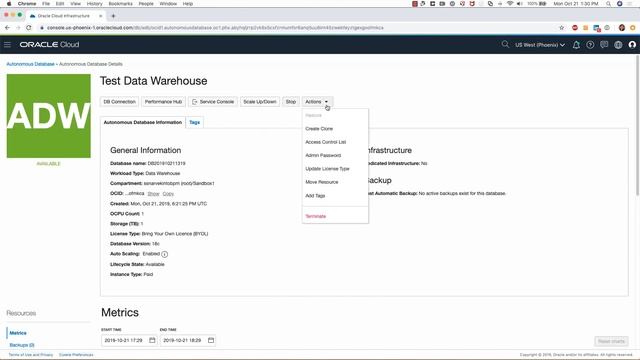The width and height of the screenshot is (640, 360).
Task: Open the chat support icon in header
Action: [x=604, y=45]
